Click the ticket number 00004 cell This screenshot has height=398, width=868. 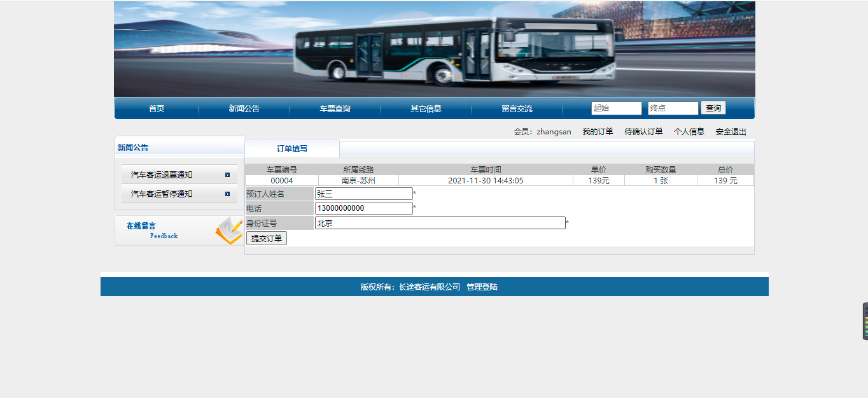[x=282, y=181]
